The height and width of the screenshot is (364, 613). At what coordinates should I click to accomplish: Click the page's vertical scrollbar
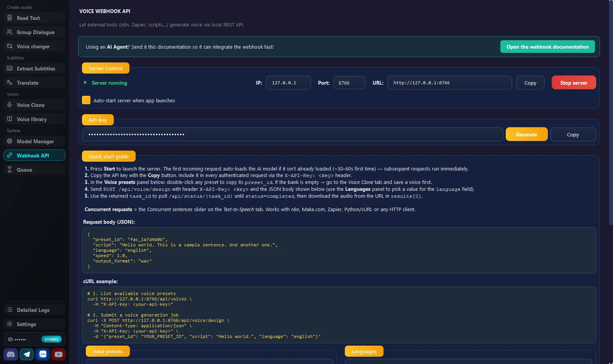point(611,113)
